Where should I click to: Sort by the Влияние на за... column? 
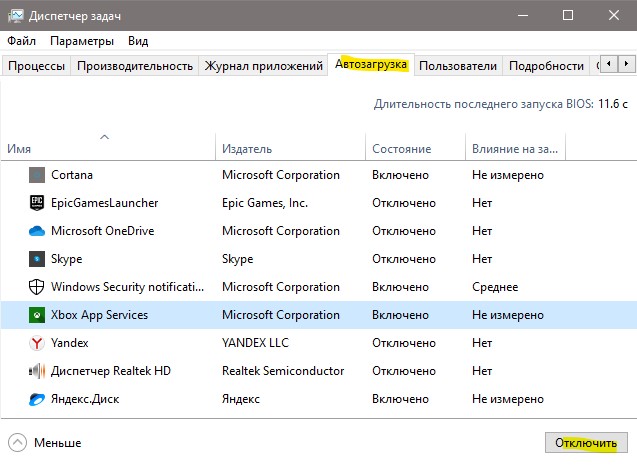pos(515,149)
